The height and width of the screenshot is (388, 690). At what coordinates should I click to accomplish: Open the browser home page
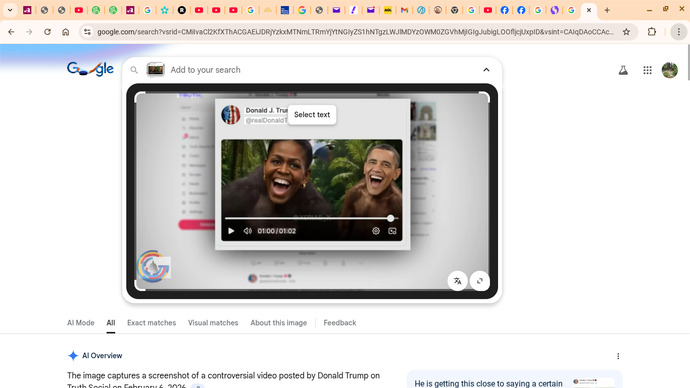pyautogui.click(x=66, y=32)
